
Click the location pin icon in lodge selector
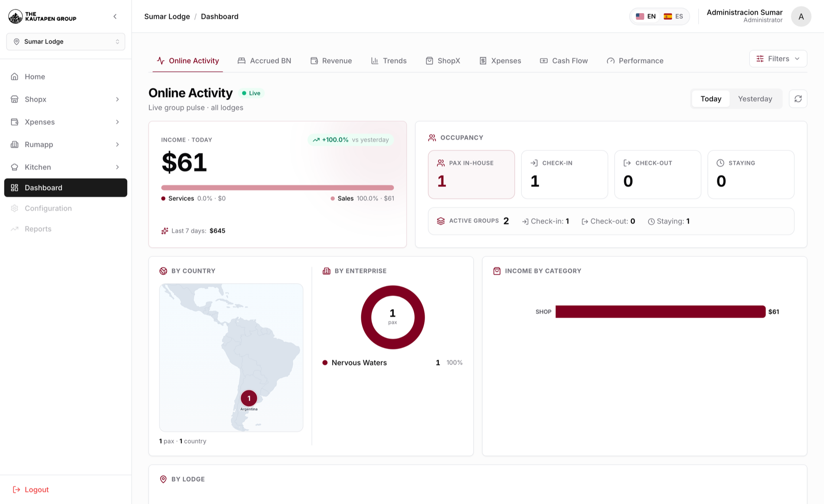pyautogui.click(x=16, y=42)
